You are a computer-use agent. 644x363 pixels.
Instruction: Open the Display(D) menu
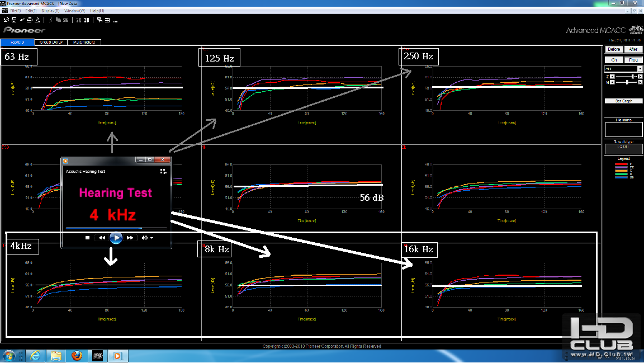pos(50,11)
